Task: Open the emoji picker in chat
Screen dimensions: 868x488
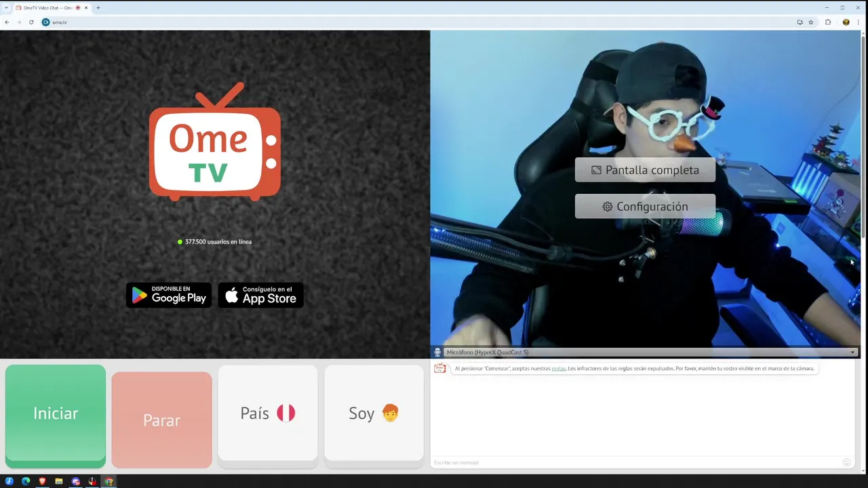Action: 846,462
